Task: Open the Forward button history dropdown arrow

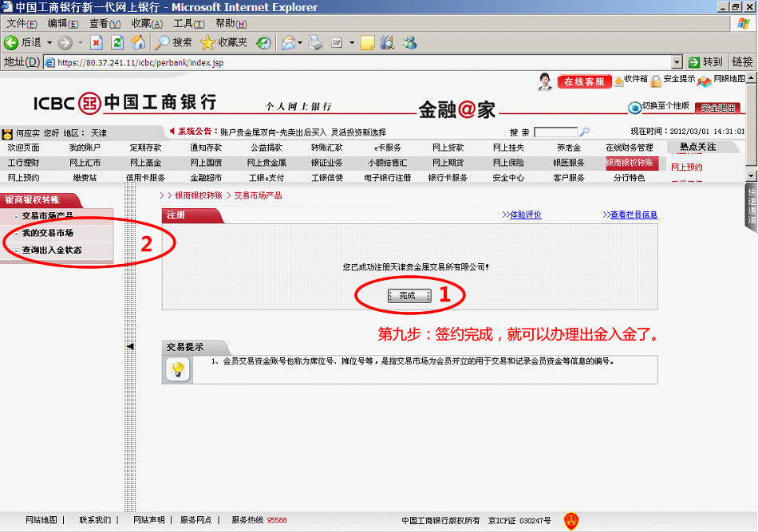Action: tap(81, 43)
